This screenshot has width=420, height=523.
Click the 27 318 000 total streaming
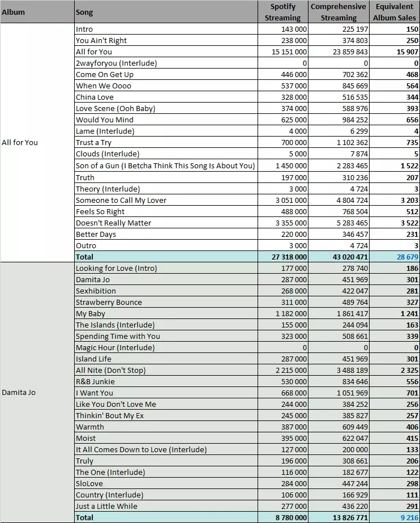[x=283, y=257]
